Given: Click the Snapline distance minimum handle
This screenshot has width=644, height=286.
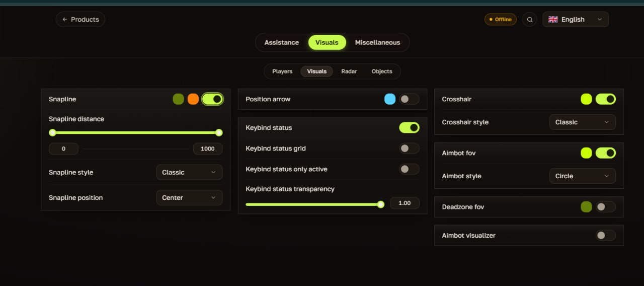Looking at the screenshot, I should click(x=52, y=133).
